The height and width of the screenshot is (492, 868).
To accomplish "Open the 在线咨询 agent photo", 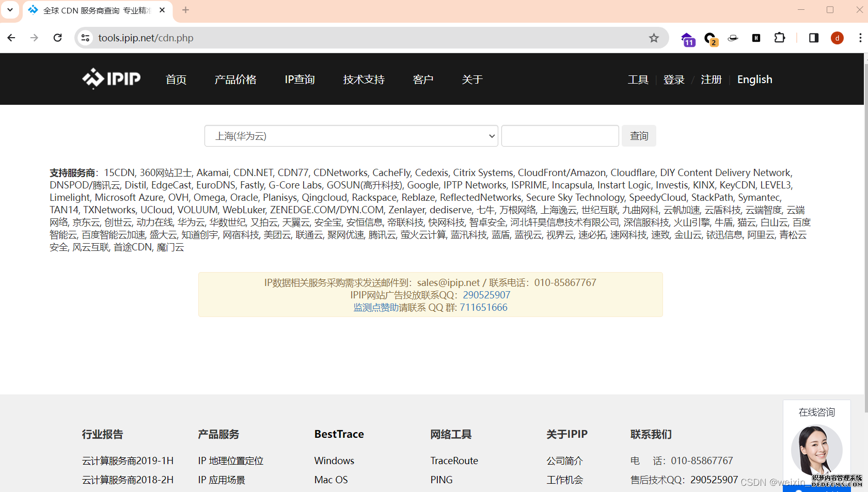I will [816, 449].
